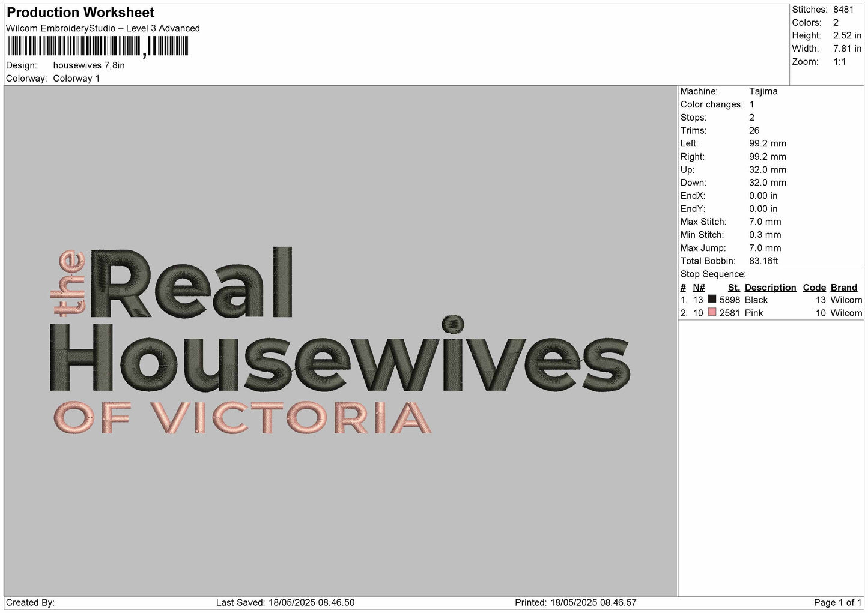Click 'Last Saved: 18/05/2025 08.46.50' footer text

click(x=285, y=603)
